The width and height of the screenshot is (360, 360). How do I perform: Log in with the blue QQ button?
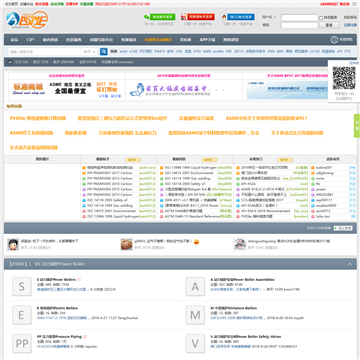[238, 17]
